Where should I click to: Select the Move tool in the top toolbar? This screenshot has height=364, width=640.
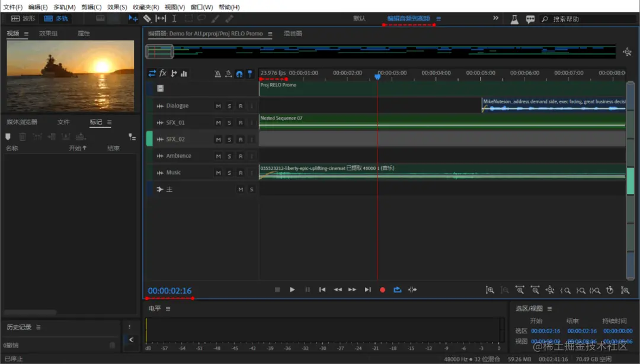pos(133,18)
